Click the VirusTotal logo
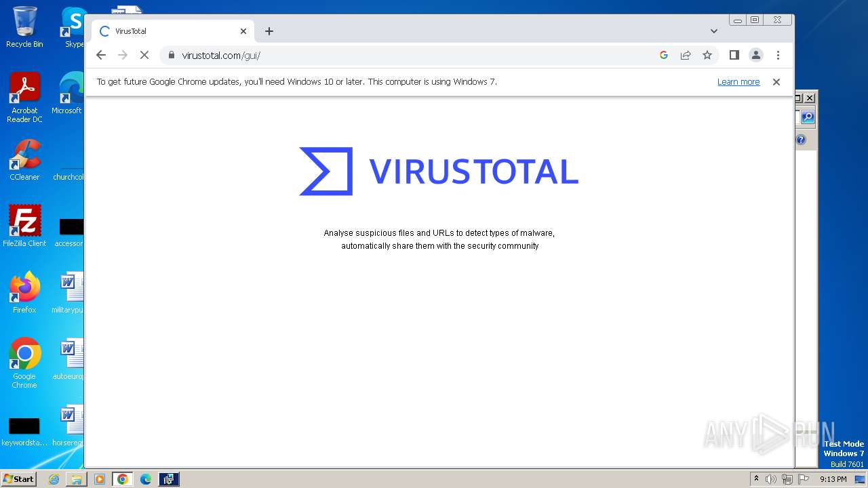The width and height of the screenshot is (868, 488). click(x=439, y=171)
